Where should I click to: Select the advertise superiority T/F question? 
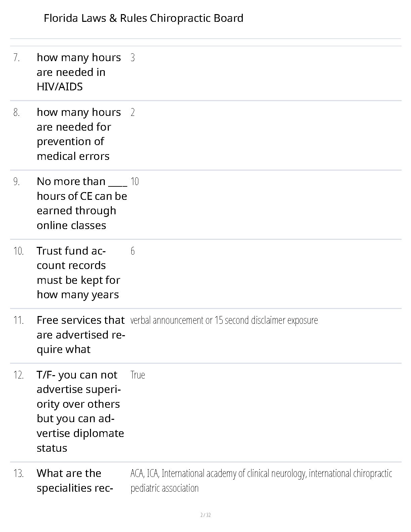(80, 411)
